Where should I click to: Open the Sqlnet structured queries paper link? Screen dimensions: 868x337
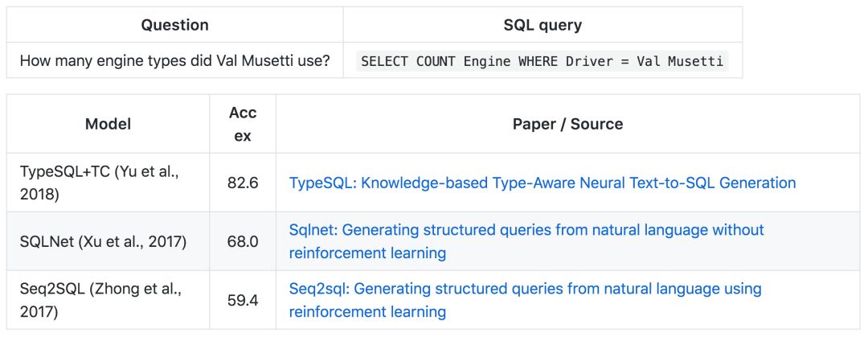526,241
